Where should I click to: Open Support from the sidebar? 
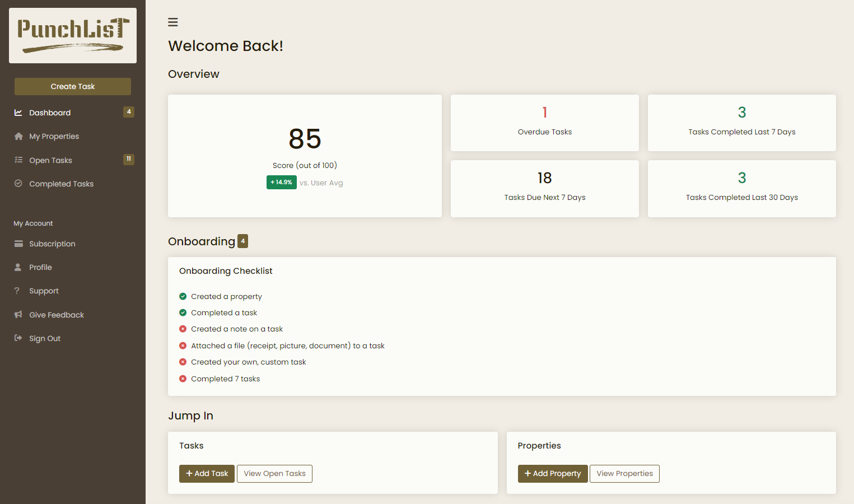[x=44, y=291]
